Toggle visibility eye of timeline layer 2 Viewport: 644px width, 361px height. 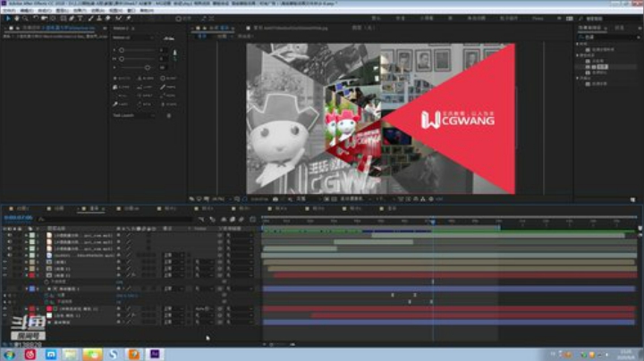coord(9,242)
